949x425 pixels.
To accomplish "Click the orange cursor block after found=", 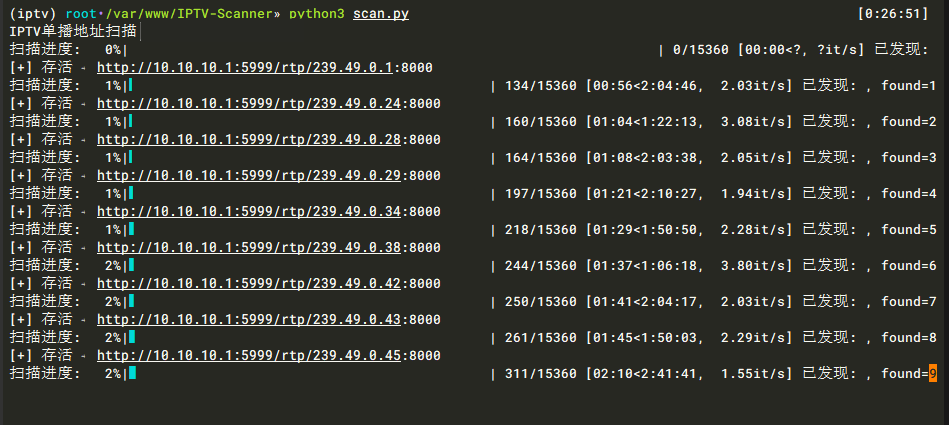I will (933, 373).
